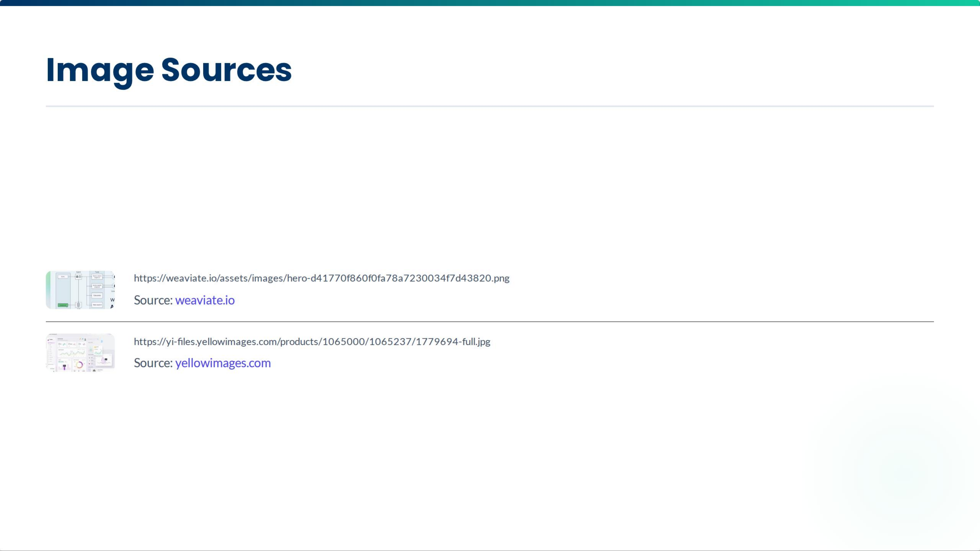980x551 pixels.
Task: Click the Source label before weaviate.io
Action: click(x=153, y=300)
